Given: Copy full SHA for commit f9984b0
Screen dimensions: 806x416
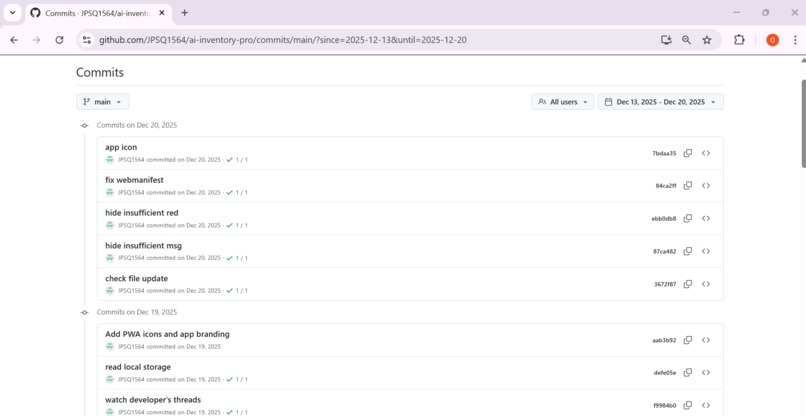Looking at the screenshot, I should [687, 405].
